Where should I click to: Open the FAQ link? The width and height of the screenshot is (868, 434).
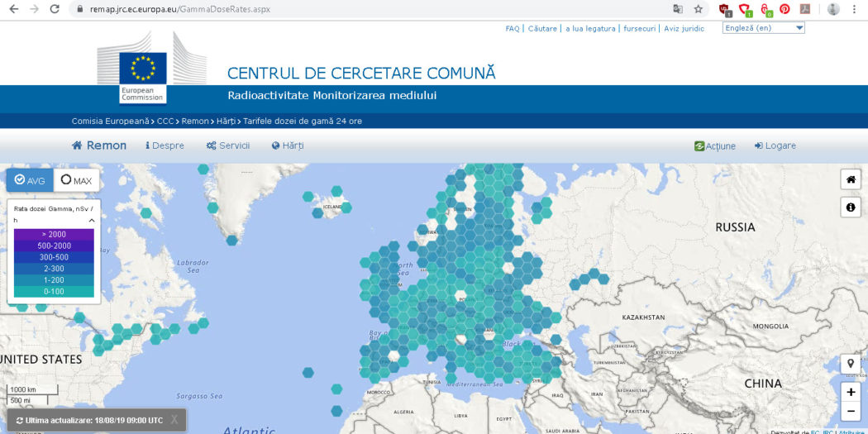(x=513, y=28)
